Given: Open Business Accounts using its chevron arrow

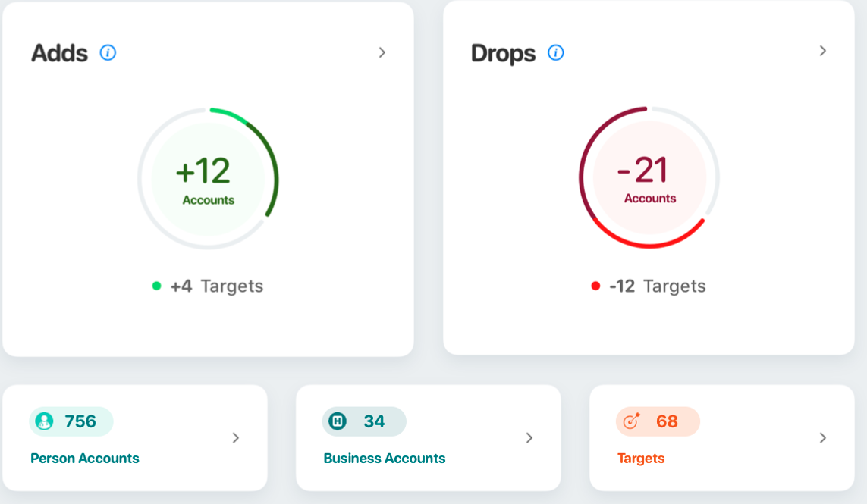Looking at the screenshot, I should [x=529, y=437].
